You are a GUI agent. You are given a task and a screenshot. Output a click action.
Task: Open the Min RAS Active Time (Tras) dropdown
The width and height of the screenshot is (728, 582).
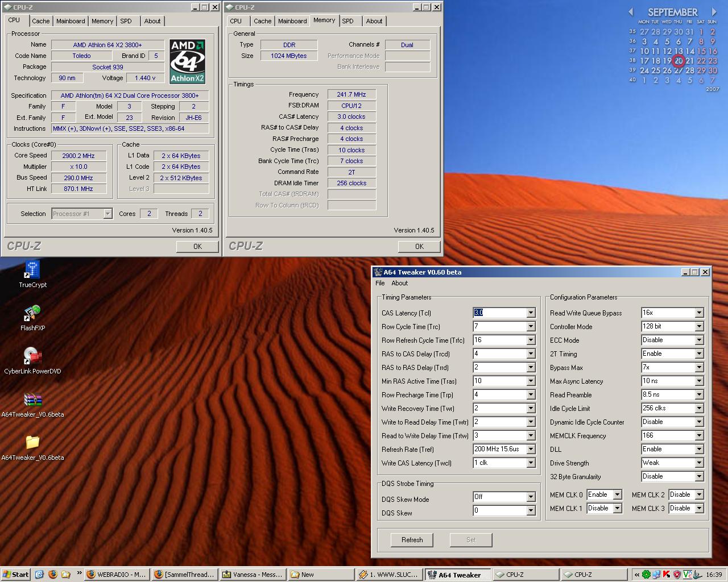coord(531,381)
